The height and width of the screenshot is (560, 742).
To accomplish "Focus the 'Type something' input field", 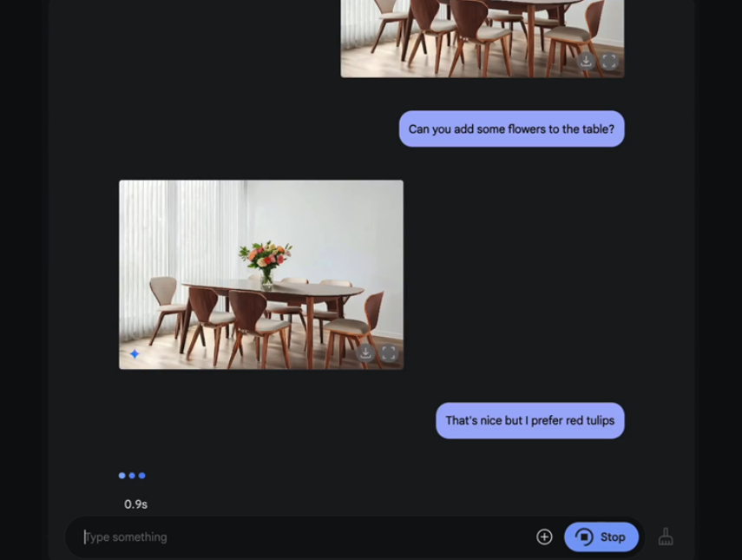I will (x=303, y=537).
